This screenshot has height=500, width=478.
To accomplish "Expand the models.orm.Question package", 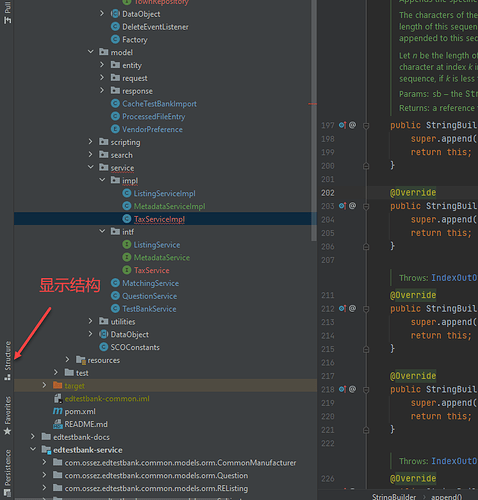I will click(44, 475).
